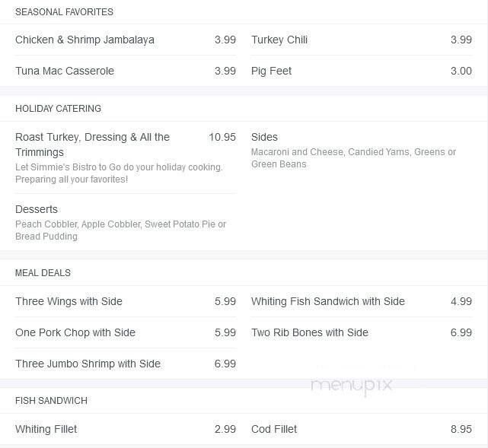Choose the Pig Feet menu item
488x448 pixels.
click(272, 71)
